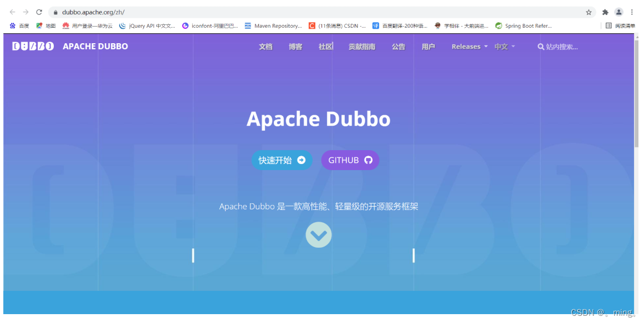This screenshot has width=644, height=323.
Task: Click the browser forward arrow
Action: coord(26,12)
